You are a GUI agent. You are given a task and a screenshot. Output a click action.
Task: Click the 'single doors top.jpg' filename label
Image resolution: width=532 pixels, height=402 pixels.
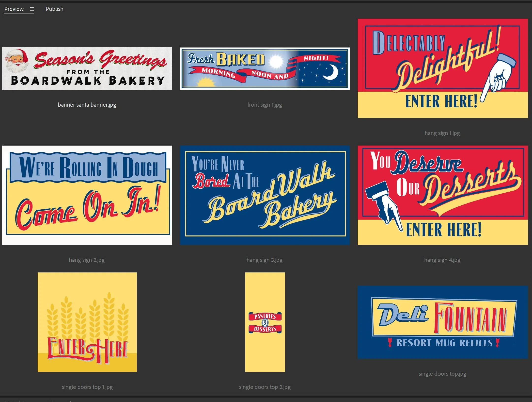(x=442, y=374)
